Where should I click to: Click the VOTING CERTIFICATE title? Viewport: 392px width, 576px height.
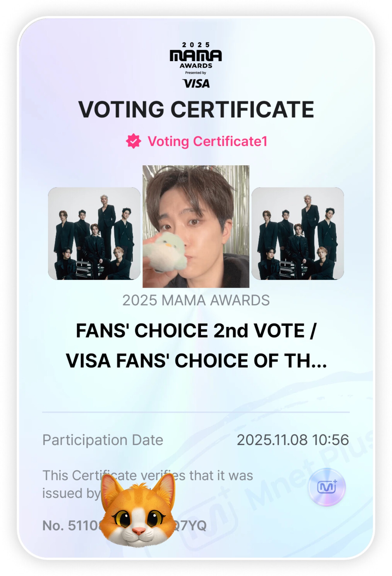[196, 109]
